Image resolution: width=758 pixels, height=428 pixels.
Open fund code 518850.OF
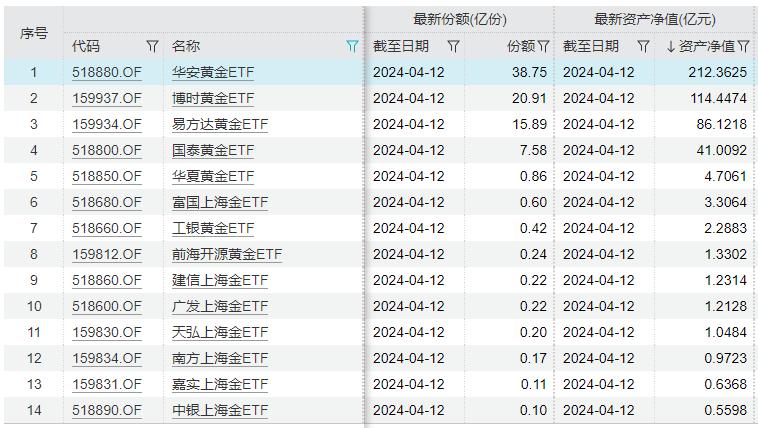point(107,177)
